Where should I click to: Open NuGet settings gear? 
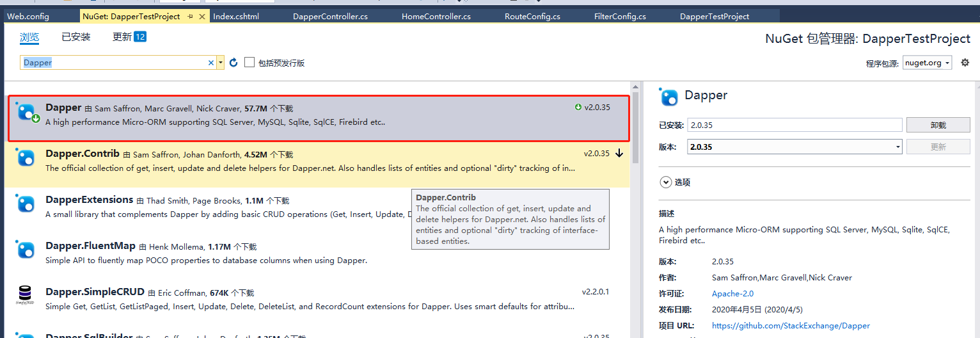point(965,63)
